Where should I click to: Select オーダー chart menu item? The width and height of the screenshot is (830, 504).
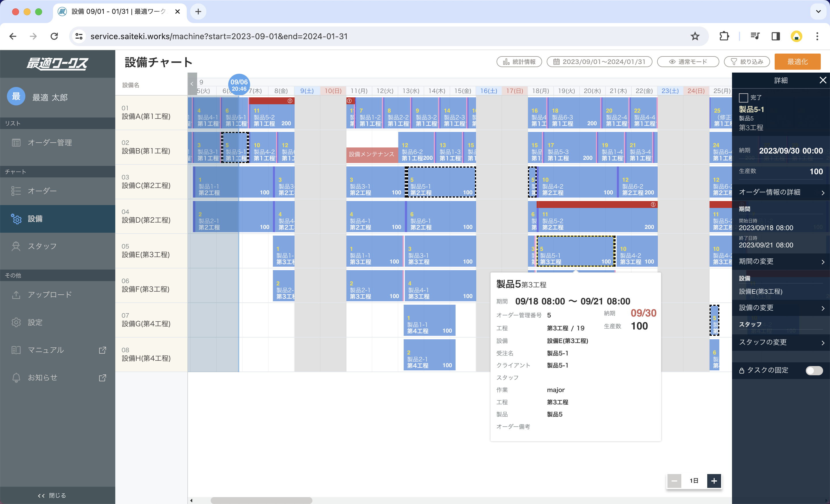pos(42,191)
